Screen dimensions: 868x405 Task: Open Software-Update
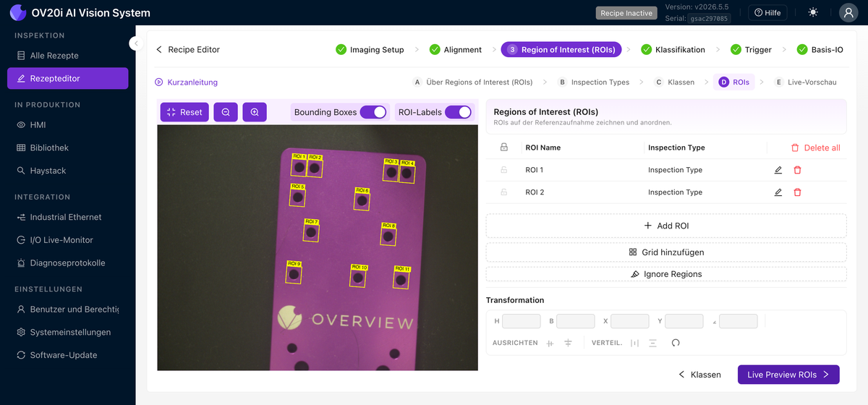(x=68, y=355)
